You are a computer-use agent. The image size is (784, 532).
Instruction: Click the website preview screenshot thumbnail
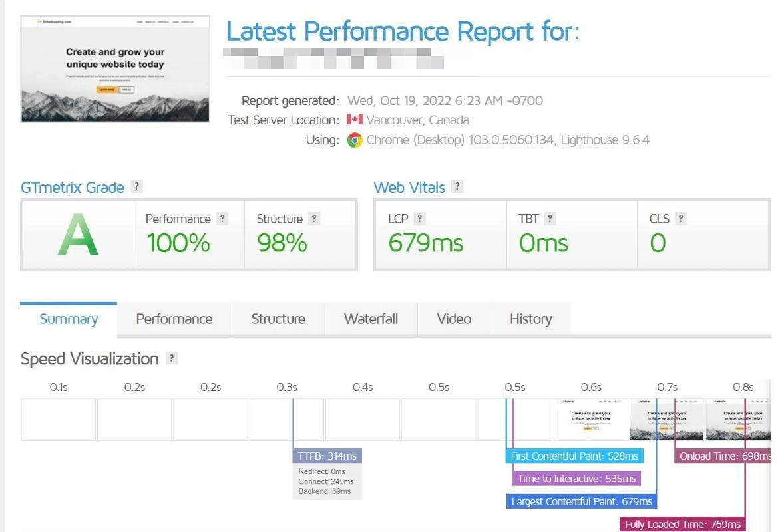pos(115,68)
